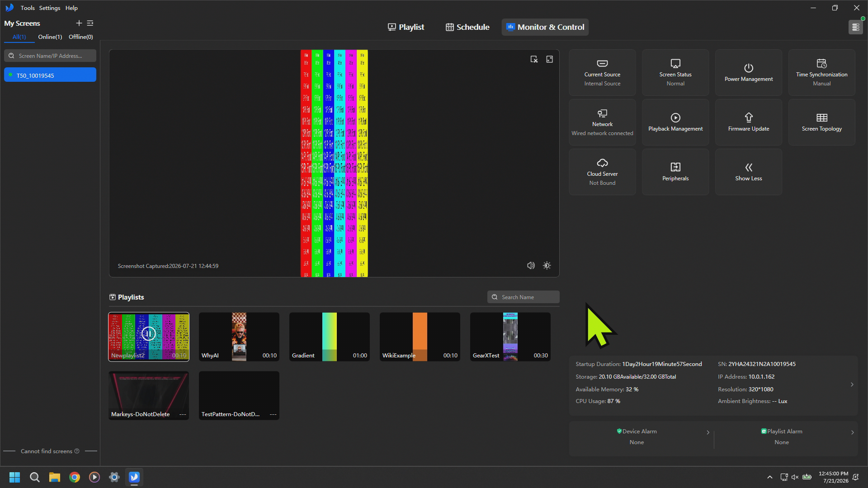
Task: Open Playback Management tile
Action: pyautogui.click(x=675, y=122)
